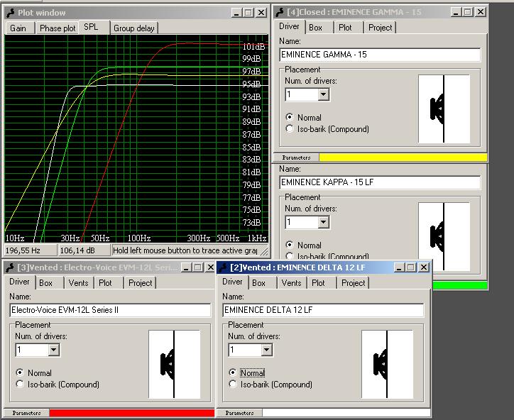Open the Phase plot tab

[x=58, y=28]
